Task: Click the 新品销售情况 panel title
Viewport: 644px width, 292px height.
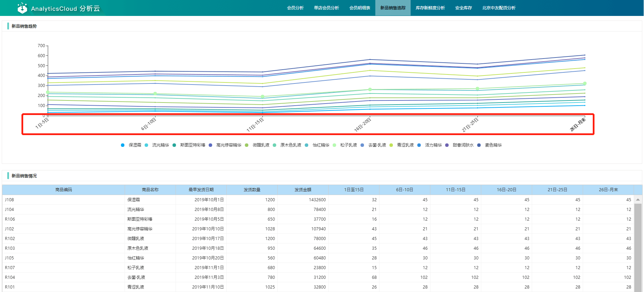Action: click(x=24, y=176)
